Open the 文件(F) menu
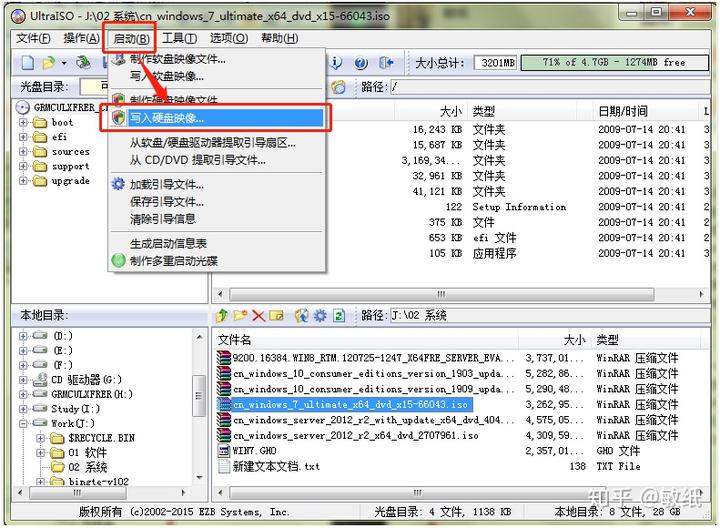Image resolution: width=720 pixels, height=528 pixels. tap(33, 38)
